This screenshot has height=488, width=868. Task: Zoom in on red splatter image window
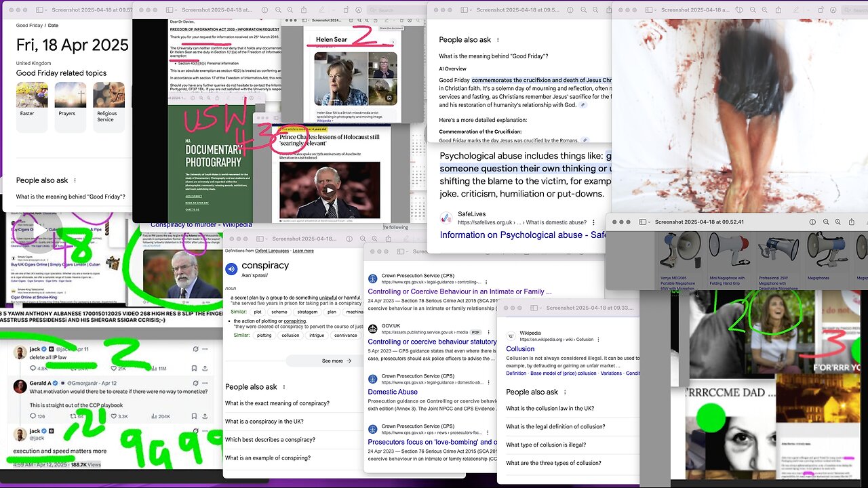[764, 10]
